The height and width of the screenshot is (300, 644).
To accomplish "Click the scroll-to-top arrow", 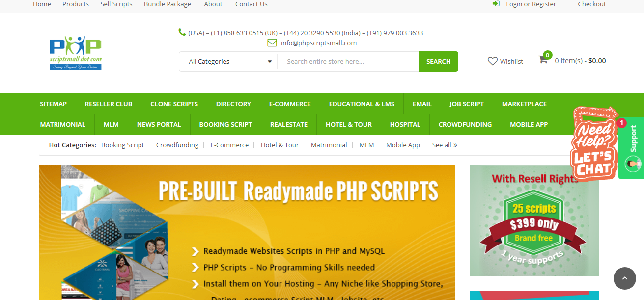I will click(624, 278).
